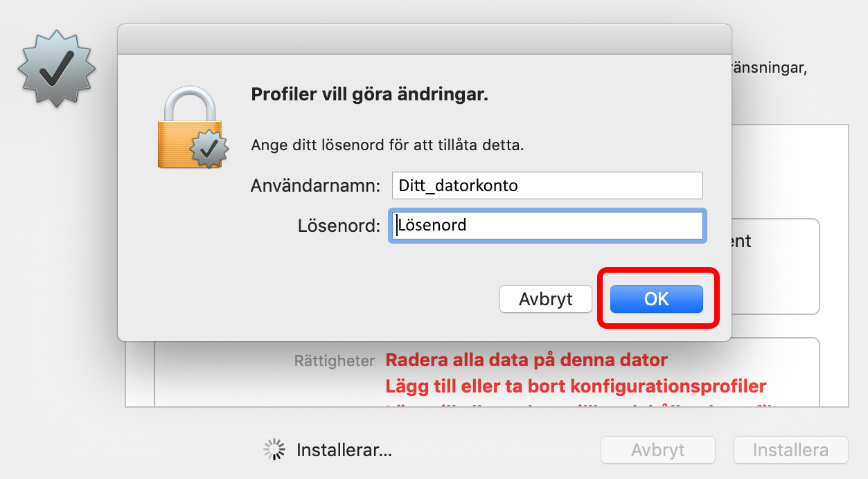Click Lägg till eller ta bort konfigurationsprofiler
Viewport: 868px width, 479px height.
[576, 386]
